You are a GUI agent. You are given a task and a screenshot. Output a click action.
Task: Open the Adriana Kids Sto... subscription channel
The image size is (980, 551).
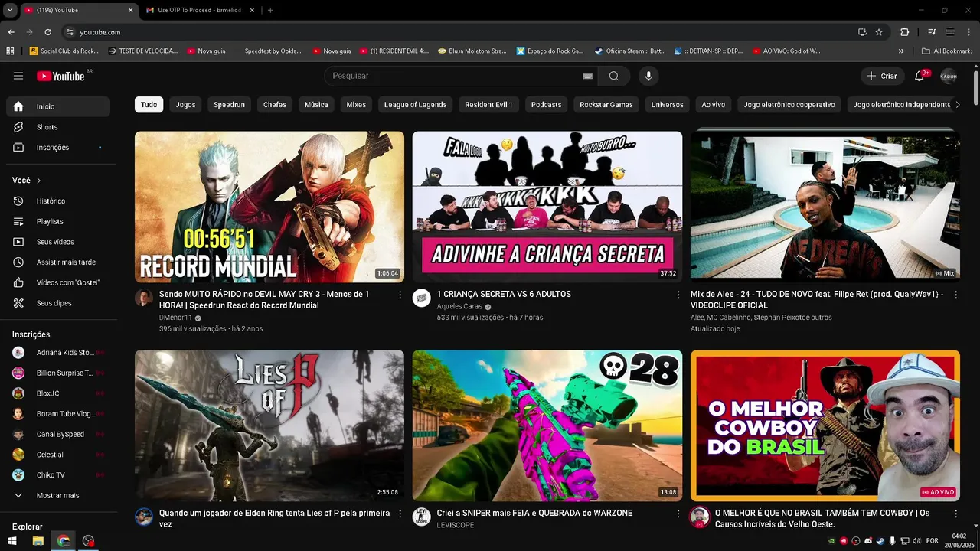click(58, 353)
